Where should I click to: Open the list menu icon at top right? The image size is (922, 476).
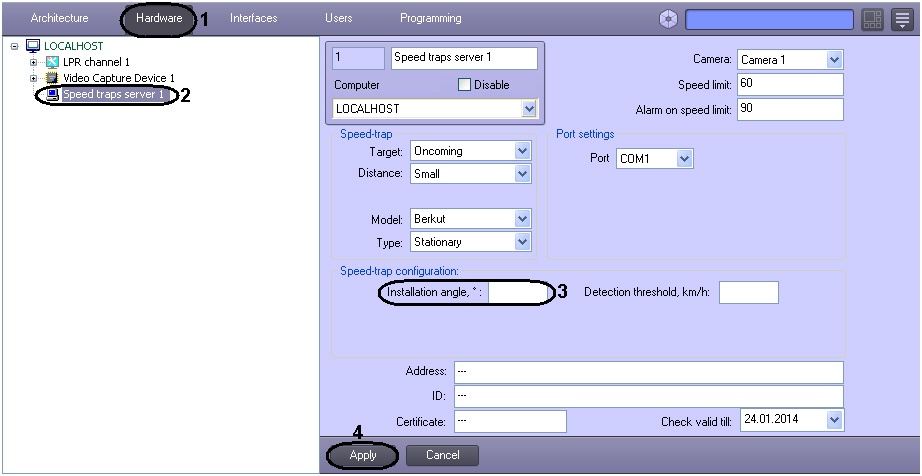[901, 19]
